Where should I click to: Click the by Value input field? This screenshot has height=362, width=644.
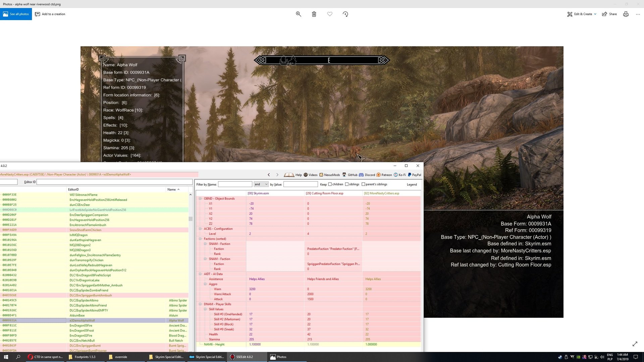click(x=301, y=184)
